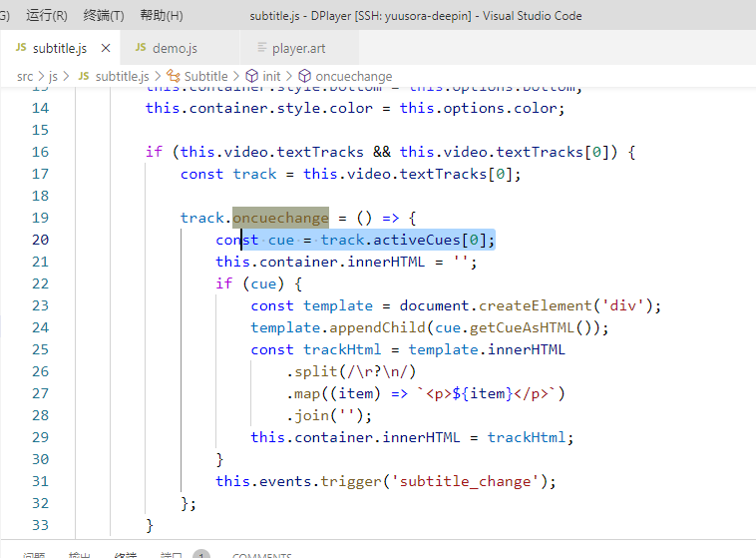Open the 终端(T) Terminal menu

[x=104, y=15]
